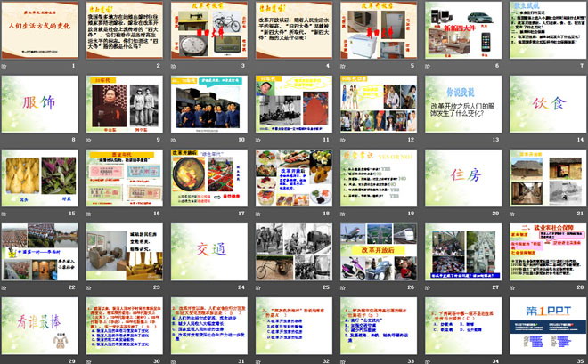Select slide 7 with the question list
Viewport: 588px width, 364px height.
(x=548, y=30)
